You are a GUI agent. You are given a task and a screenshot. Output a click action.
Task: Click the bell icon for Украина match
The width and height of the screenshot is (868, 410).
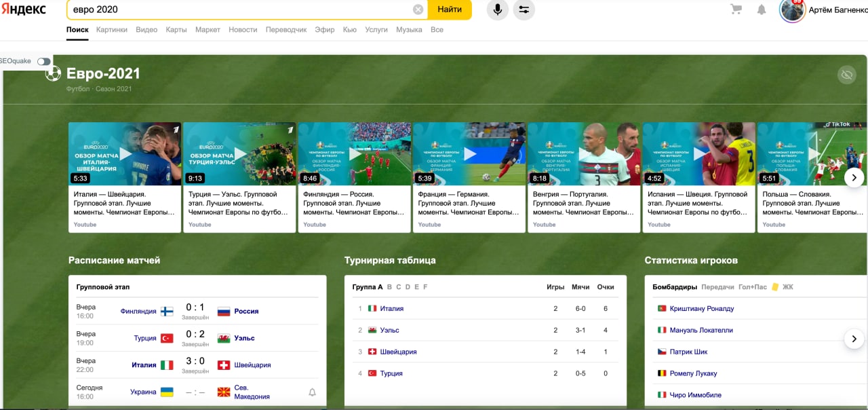coord(312,392)
